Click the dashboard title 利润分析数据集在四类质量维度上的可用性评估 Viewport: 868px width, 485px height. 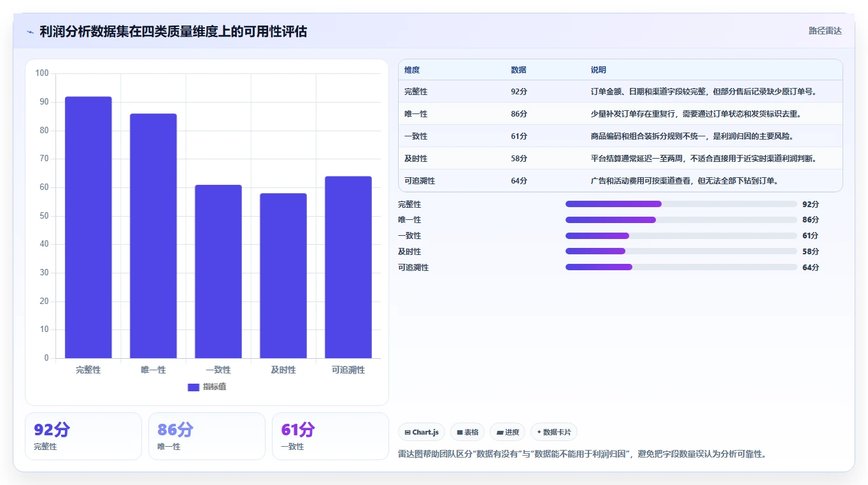click(x=173, y=32)
